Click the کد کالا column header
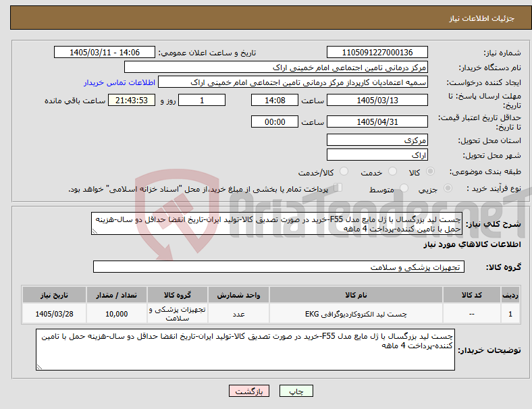Image resolution: width=532 pixels, height=409 pixels. [x=472, y=295]
